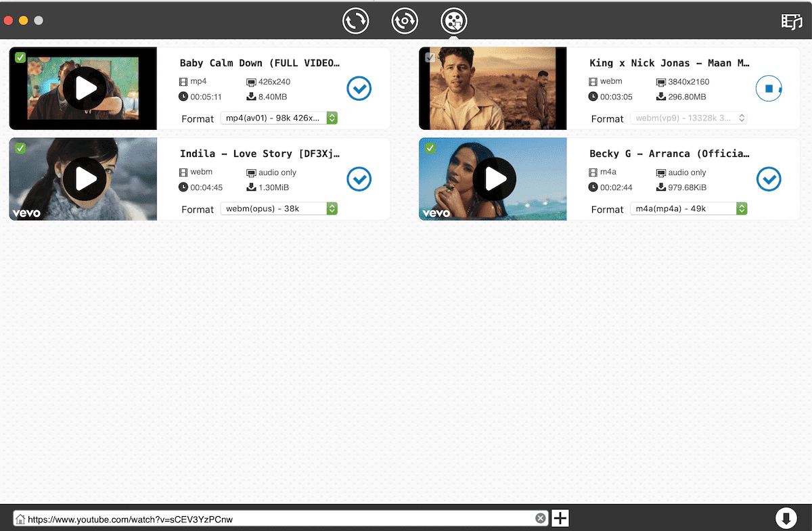Click the plus icon to add URL

(560, 519)
